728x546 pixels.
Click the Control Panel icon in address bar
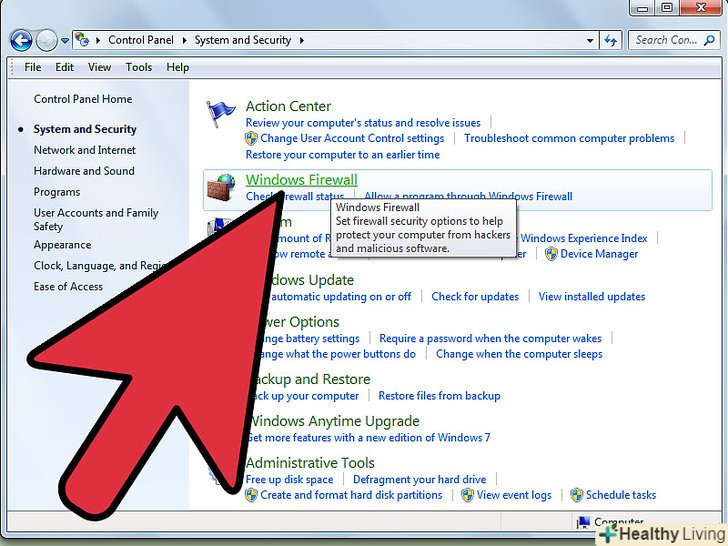click(82, 40)
